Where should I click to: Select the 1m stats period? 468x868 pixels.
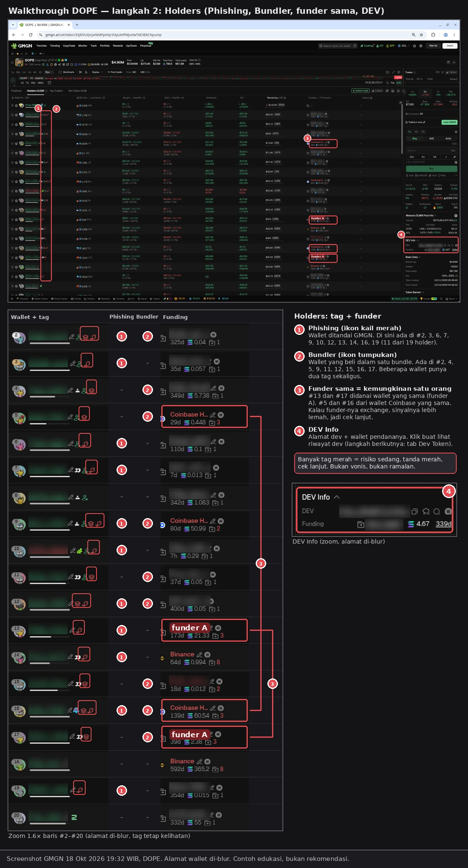[412, 93]
